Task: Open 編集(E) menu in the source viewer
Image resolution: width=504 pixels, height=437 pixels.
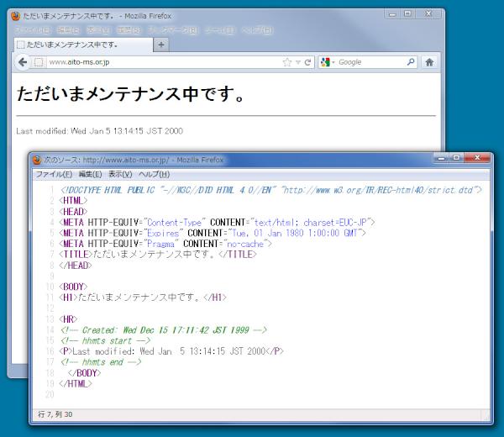Action: click(x=91, y=174)
